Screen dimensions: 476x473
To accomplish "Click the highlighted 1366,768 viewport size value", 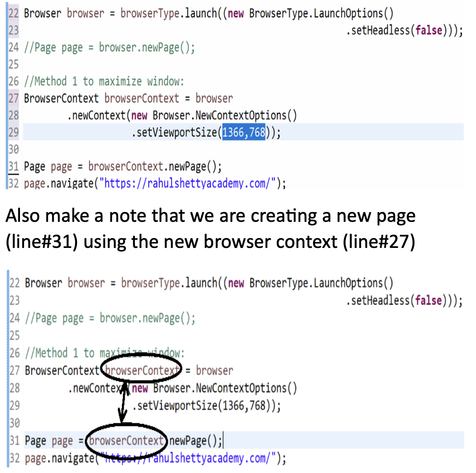I will [x=244, y=133].
